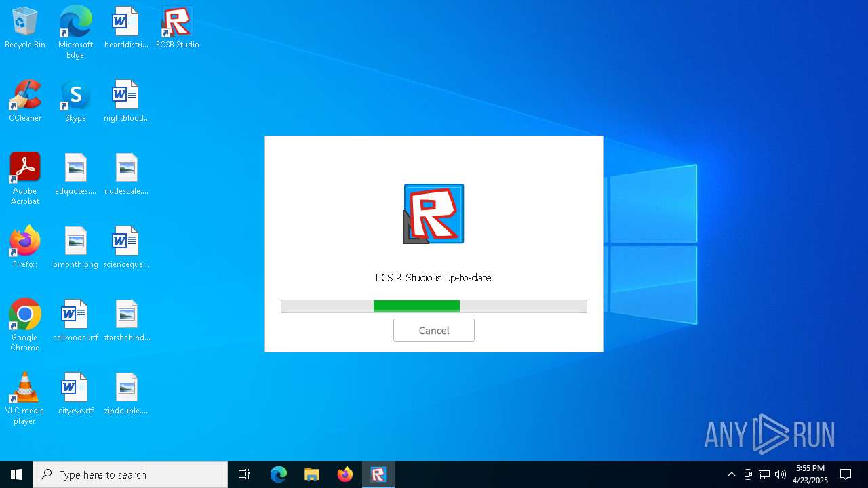
Task: Select the ECSR Studio desktop shortcut
Action: pos(177,28)
